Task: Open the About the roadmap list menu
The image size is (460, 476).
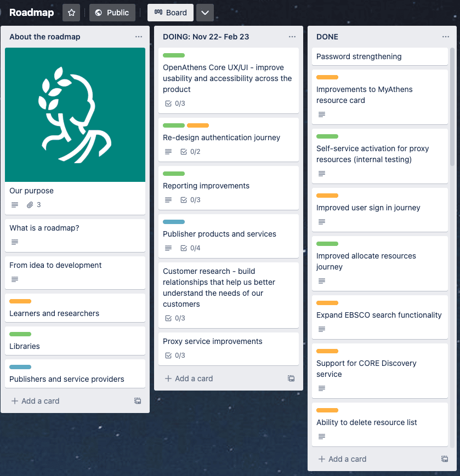Action: (x=139, y=37)
